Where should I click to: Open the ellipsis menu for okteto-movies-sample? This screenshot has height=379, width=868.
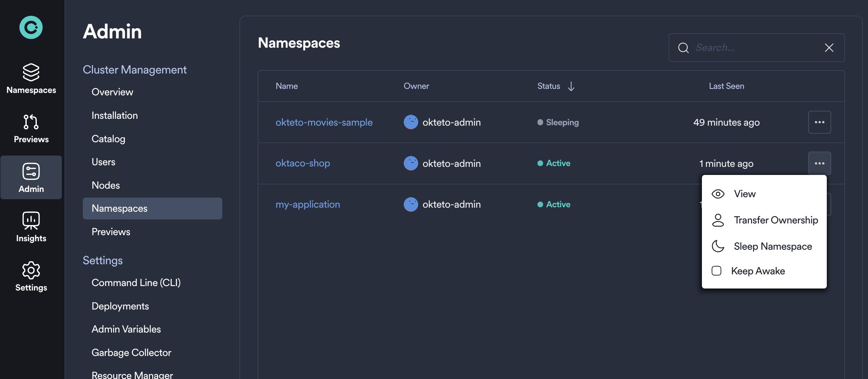820,122
